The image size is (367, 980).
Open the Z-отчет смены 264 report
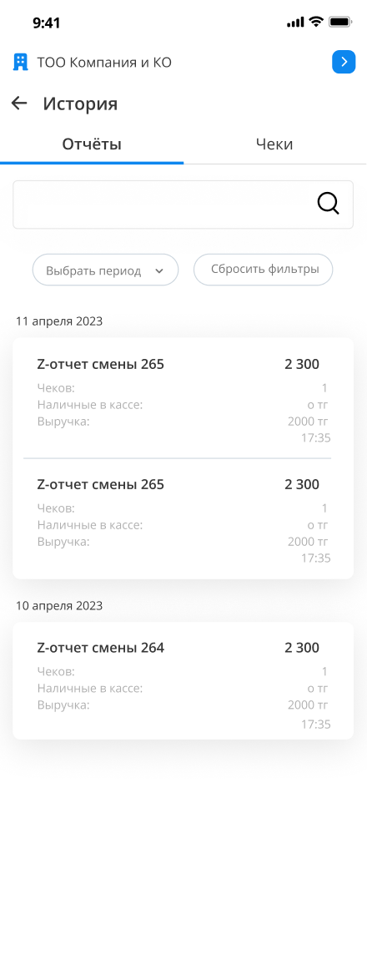click(x=183, y=680)
